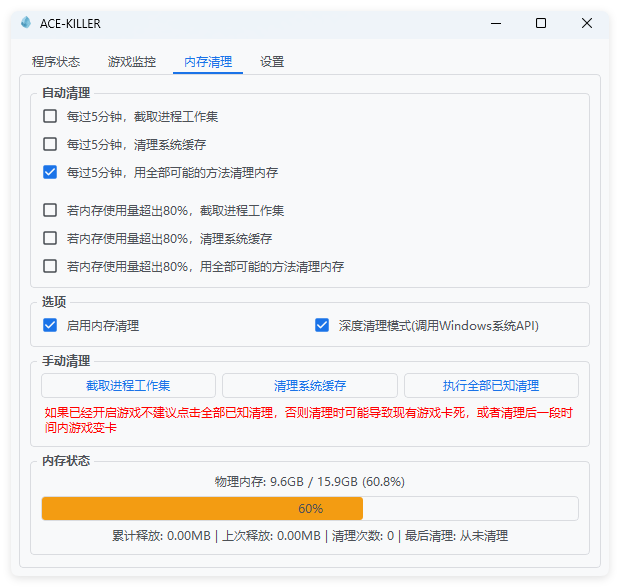The width and height of the screenshot is (620, 587).
Task: Uncheck 每过5分钟，用全部可能的方法清理内存
Action: click(x=50, y=172)
